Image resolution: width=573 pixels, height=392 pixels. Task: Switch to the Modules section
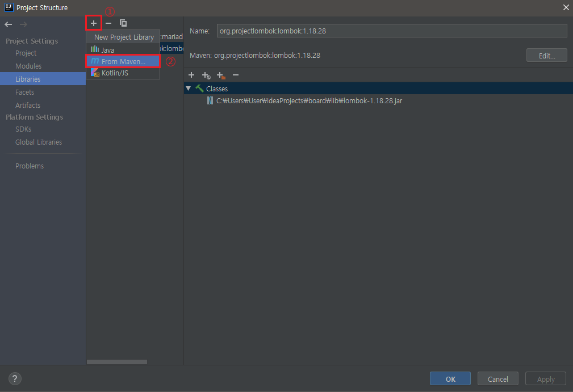(27, 66)
